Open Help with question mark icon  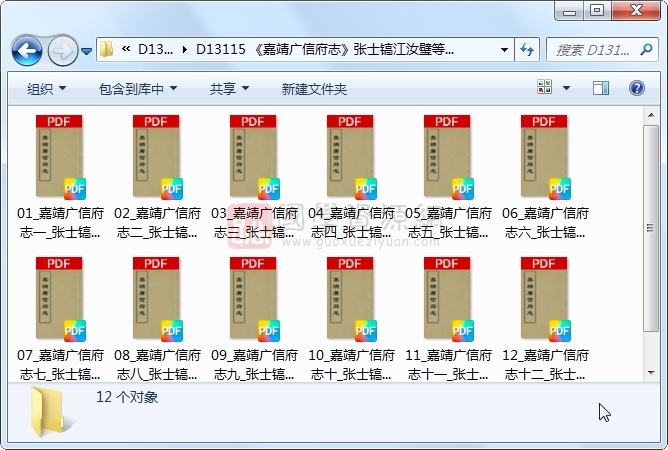(x=636, y=88)
